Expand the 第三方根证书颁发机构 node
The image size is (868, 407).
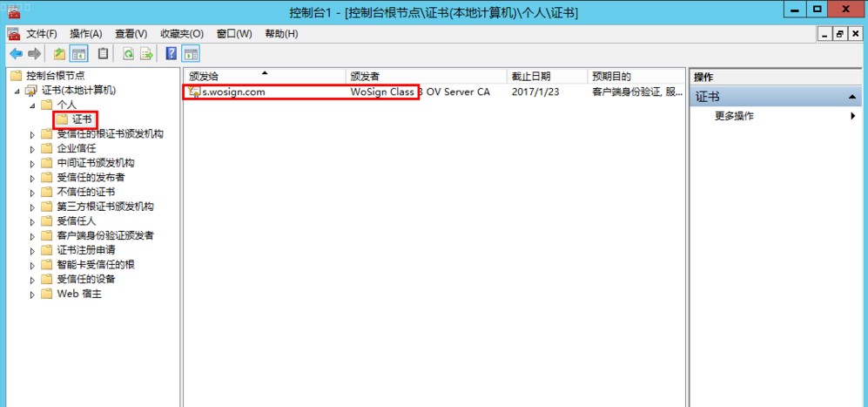pos(32,207)
